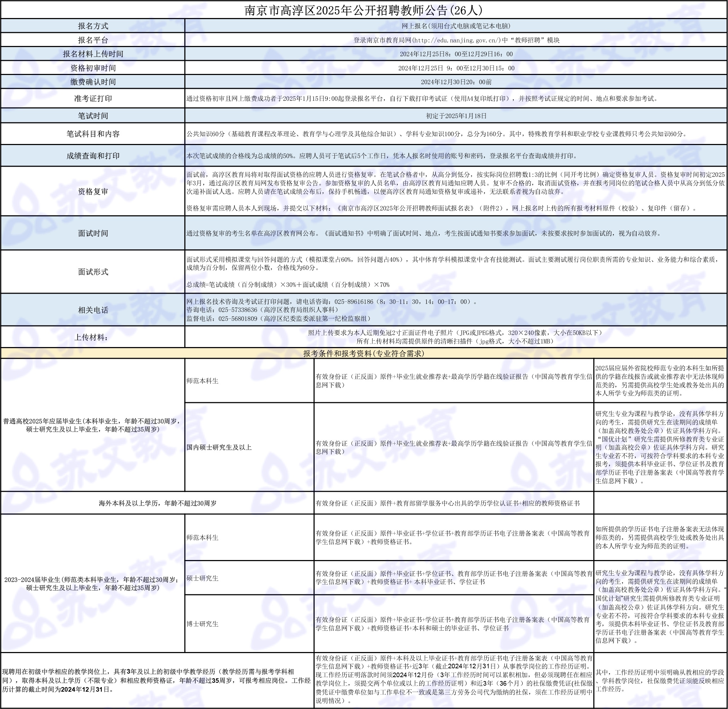Image resolution: width=728 pixels, height=709 pixels.
Task: Click the edu.nanjing.gov.cn registration platform text
Action: point(456,40)
